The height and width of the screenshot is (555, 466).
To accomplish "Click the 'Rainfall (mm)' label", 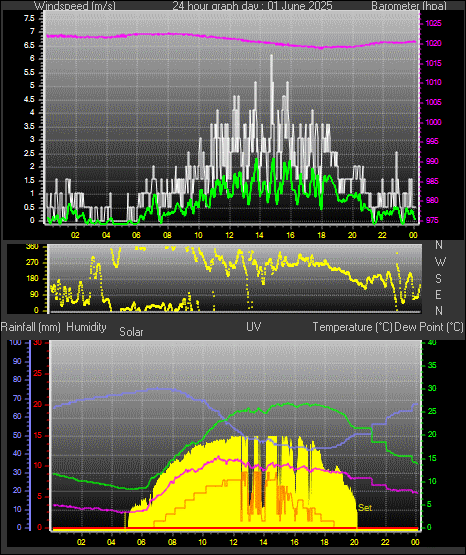I will coord(30,327).
